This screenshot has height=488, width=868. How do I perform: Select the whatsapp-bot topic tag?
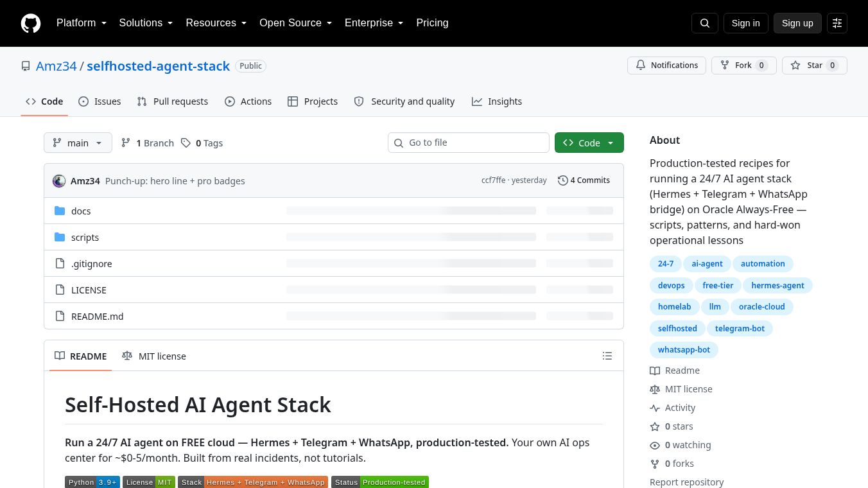[684, 350]
